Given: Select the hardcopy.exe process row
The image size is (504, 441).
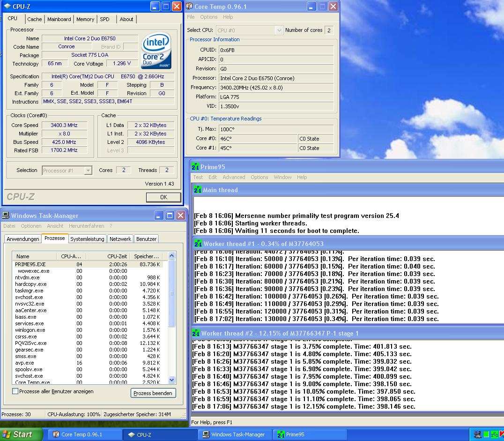Looking at the screenshot, I should point(88,284).
